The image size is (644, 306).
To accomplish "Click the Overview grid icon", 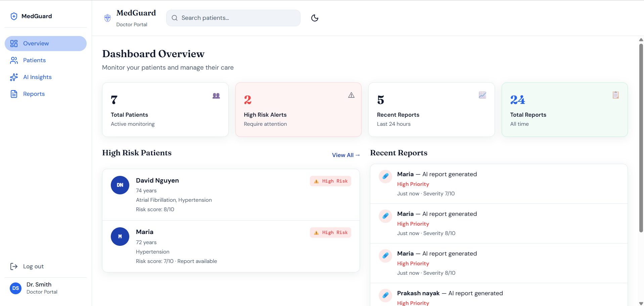I will coord(14,43).
